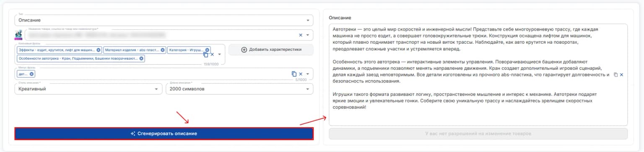Screen dimensions: 644x152
Task: Remove the 'Категория - Игруш...' chip
Action: coord(207,50)
